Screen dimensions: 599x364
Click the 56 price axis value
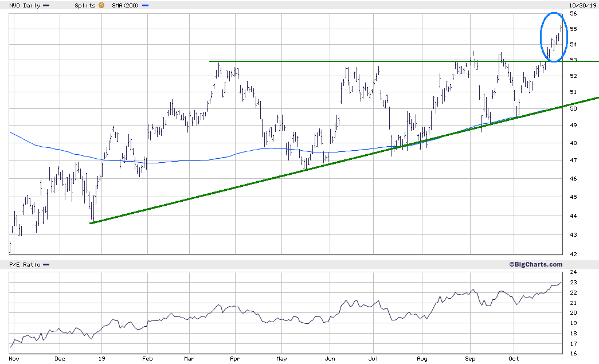pyautogui.click(x=573, y=14)
